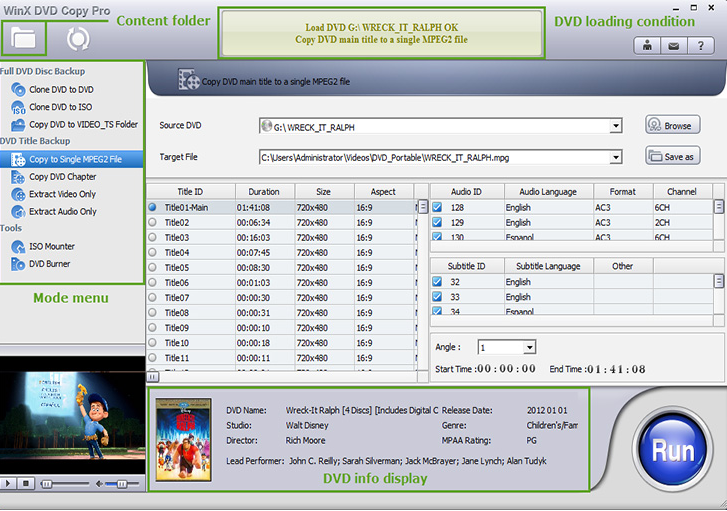Uncheck audio track 128 English
The width and height of the screenshot is (727, 511).
pyautogui.click(x=437, y=207)
